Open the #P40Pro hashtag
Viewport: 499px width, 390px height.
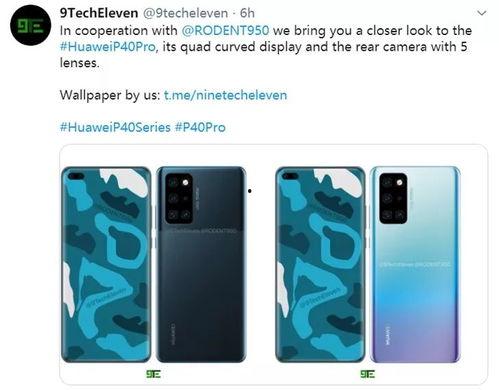click(x=200, y=127)
